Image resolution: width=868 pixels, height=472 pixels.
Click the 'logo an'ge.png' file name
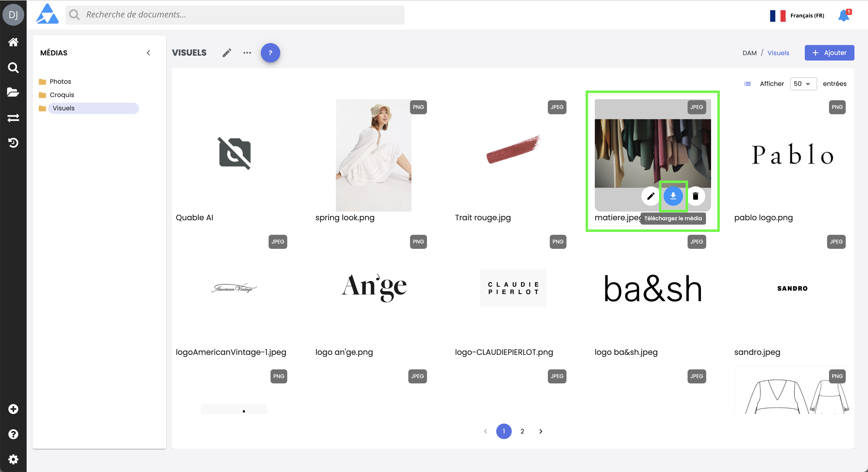(344, 352)
